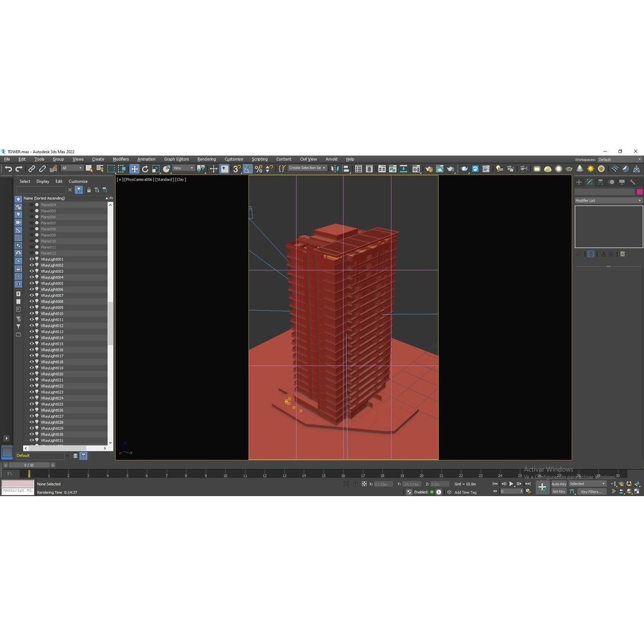Open Create Selection Set dropdown

click(307, 168)
